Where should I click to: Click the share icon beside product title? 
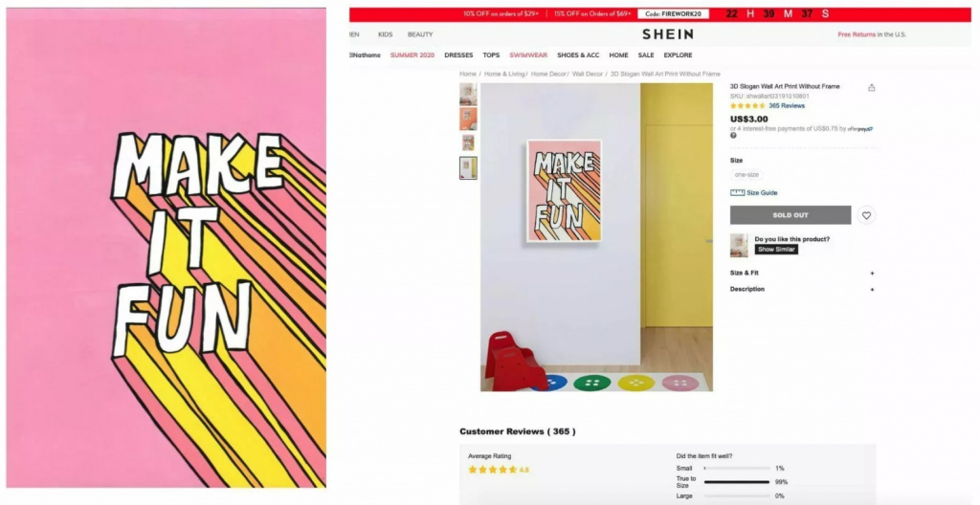coord(871,87)
